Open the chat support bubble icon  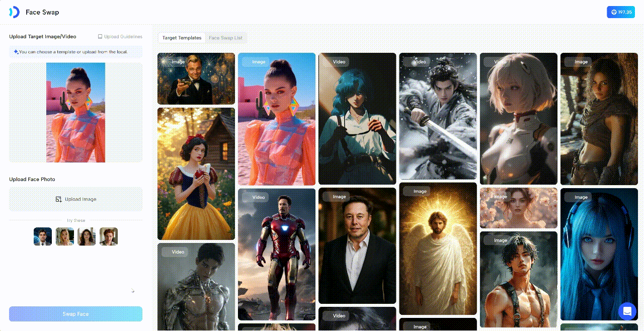click(627, 311)
